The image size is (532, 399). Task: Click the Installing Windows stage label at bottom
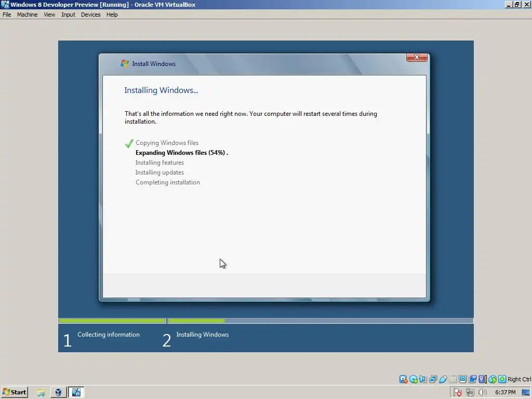(203, 335)
